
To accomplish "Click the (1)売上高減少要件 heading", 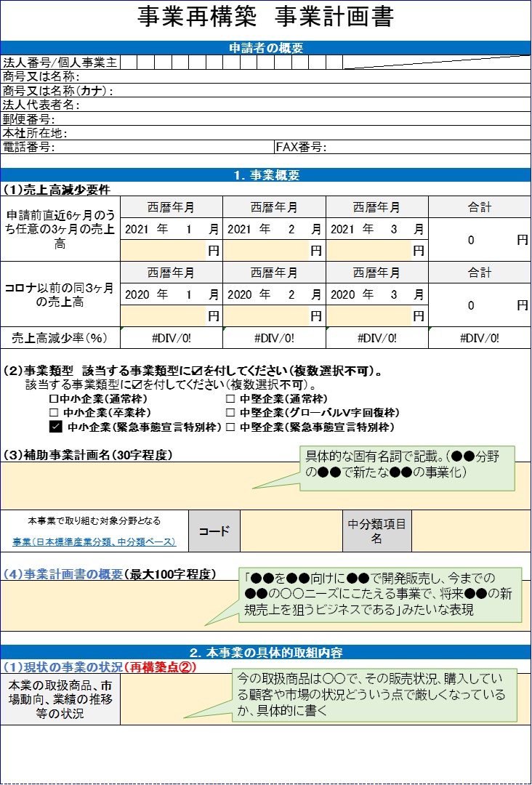I will click(57, 190).
